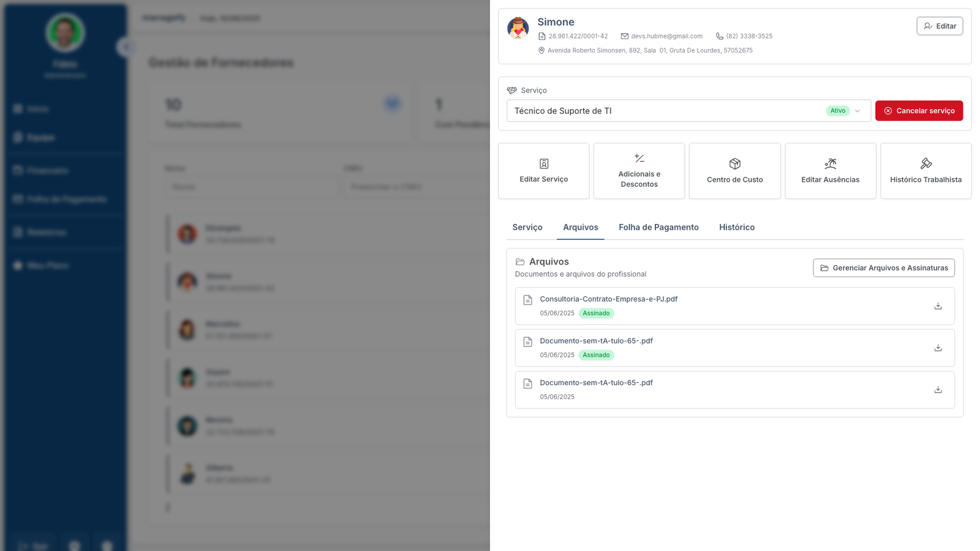Open Centro de Custo card
Screen dimensions: 980x551
(735, 171)
